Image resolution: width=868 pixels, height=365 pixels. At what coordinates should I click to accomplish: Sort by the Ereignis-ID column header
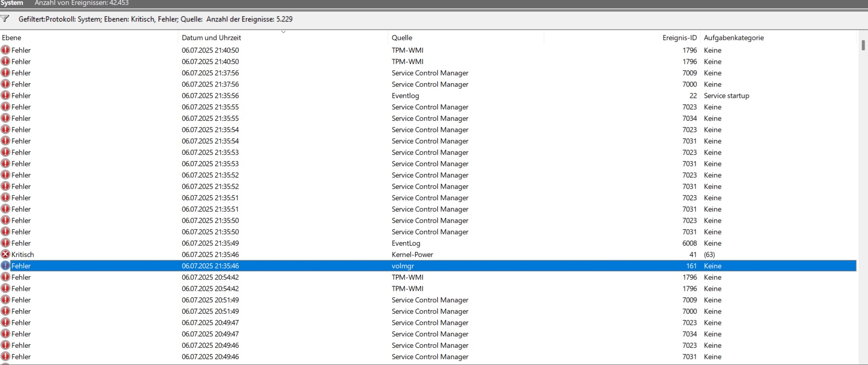[622, 37]
